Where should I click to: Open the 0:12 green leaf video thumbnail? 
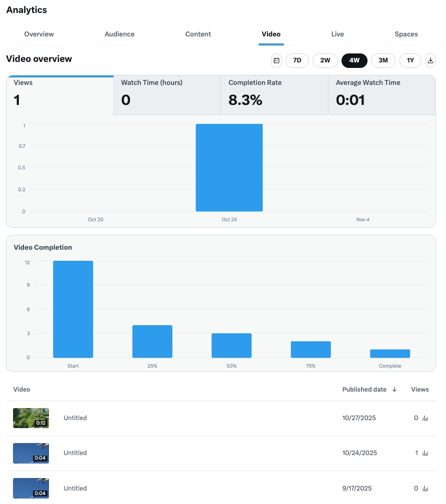(31, 418)
